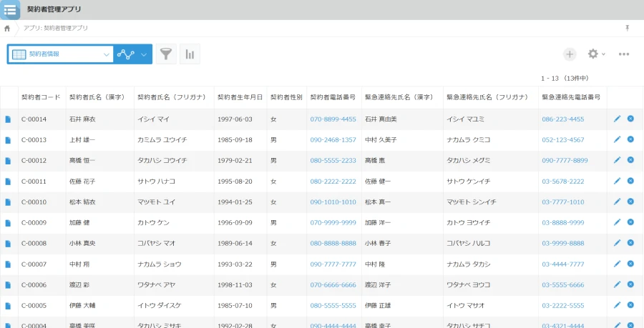This screenshot has width=644, height=328.
Task: Edit record C-00012 with pencil icon
Action: (x=617, y=160)
